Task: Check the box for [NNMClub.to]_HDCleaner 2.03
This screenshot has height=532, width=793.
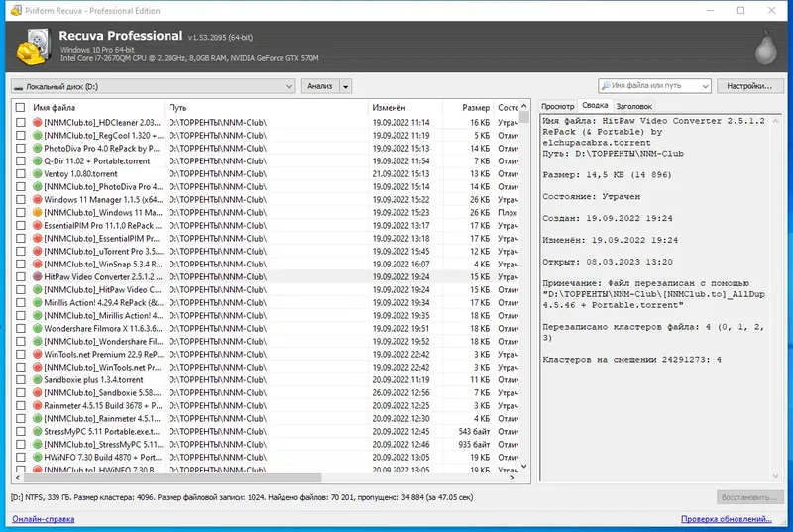Action: tap(20, 122)
